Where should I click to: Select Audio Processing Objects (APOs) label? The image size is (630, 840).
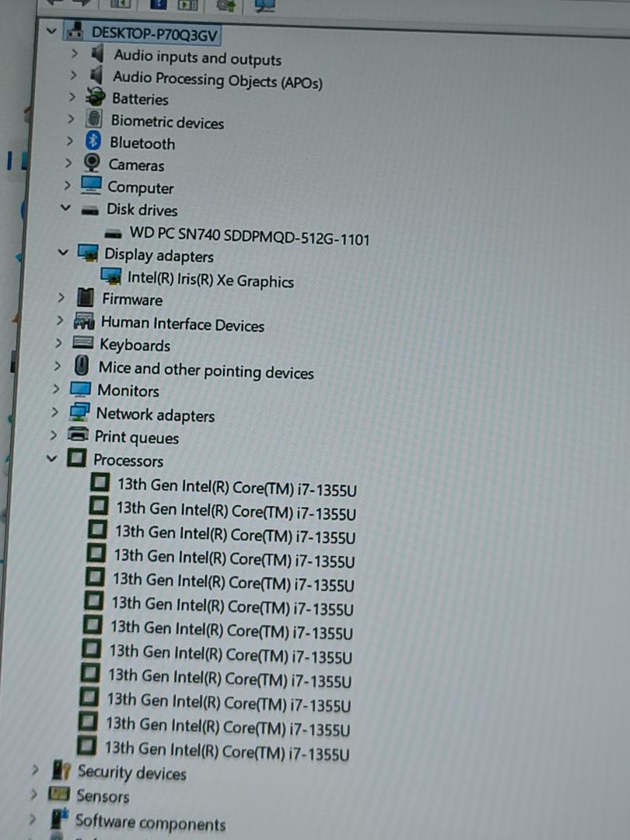[218, 79]
